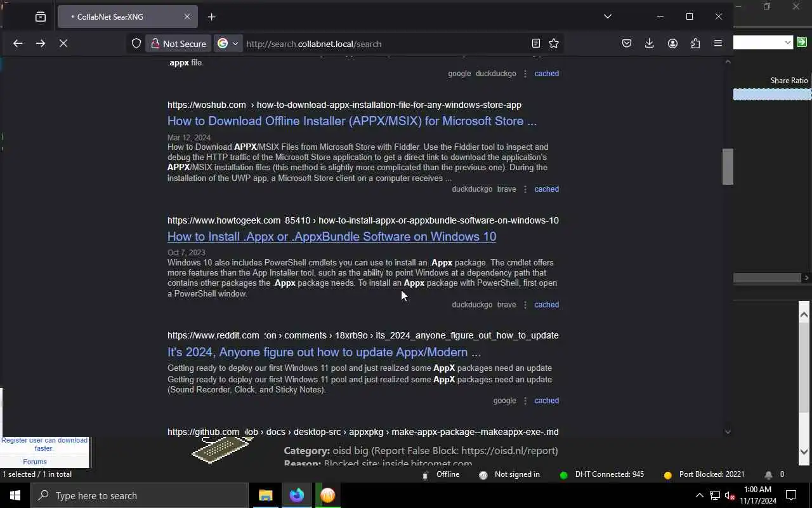The image size is (812, 508).
Task: Open the Windows Start menu
Action: [x=15, y=495]
